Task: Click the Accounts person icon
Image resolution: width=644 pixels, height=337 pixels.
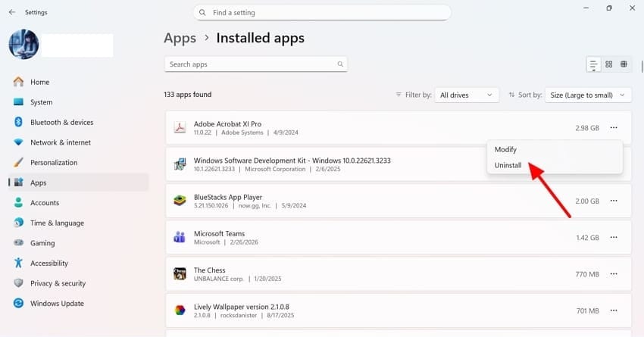Action: coord(18,202)
